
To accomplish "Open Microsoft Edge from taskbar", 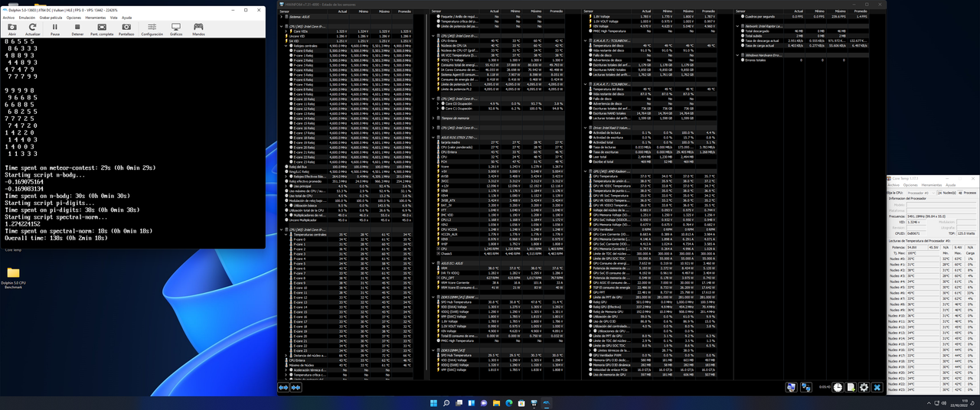I will coord(509,403).
